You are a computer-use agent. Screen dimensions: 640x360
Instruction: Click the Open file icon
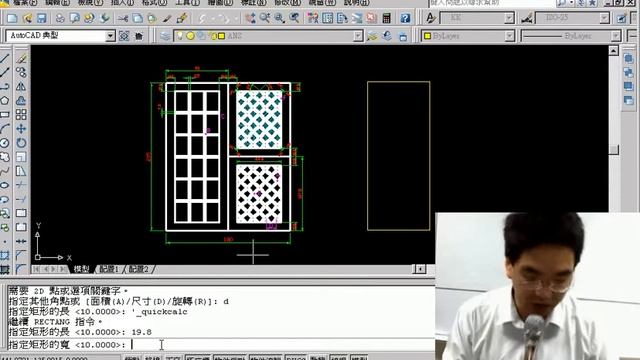[27, 18]
